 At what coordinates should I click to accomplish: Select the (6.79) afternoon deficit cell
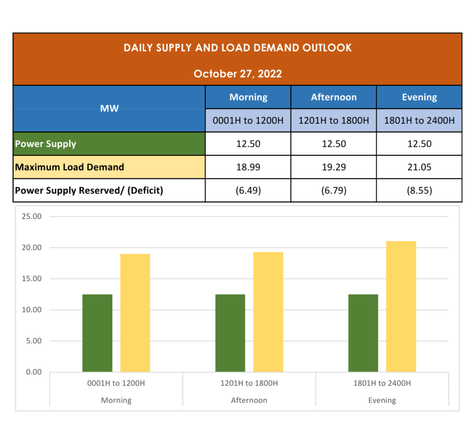click(x=333, y=191)
